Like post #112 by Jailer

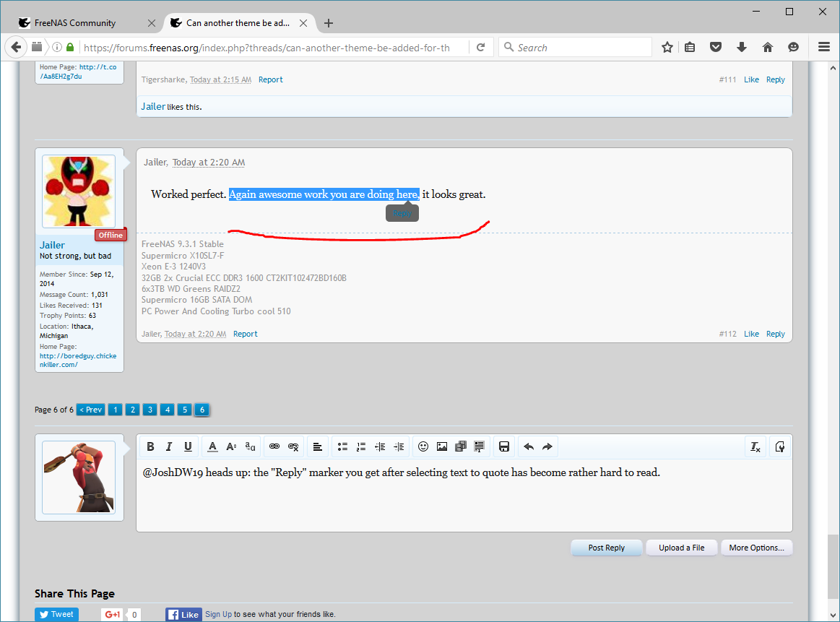(x=751, y=334)
